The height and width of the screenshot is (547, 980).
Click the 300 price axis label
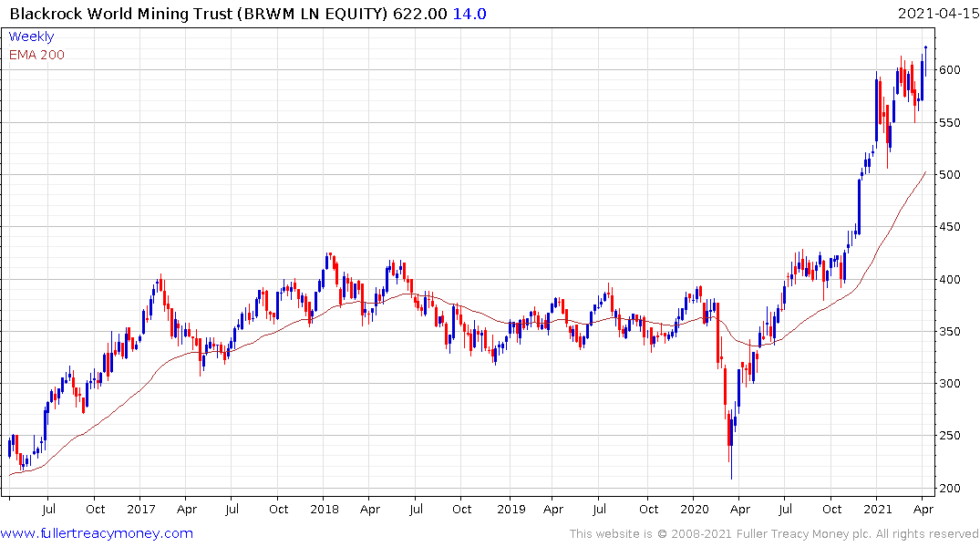(x=949, y=383)
